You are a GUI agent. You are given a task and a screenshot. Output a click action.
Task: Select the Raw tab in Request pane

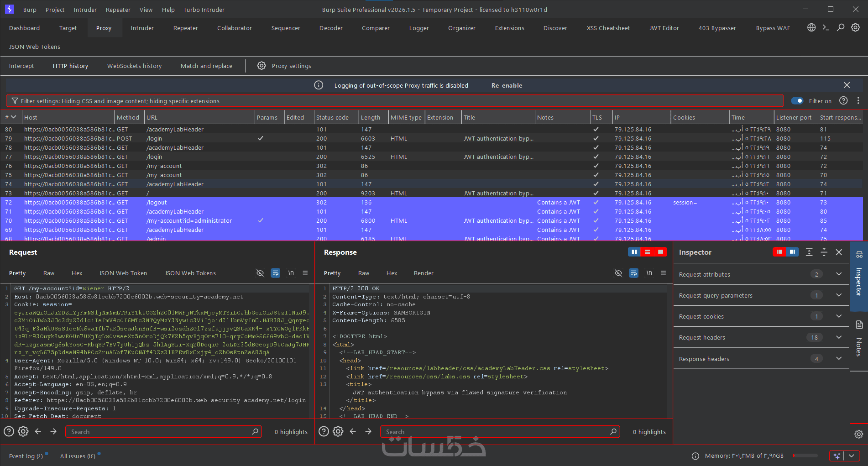[49, 273]
